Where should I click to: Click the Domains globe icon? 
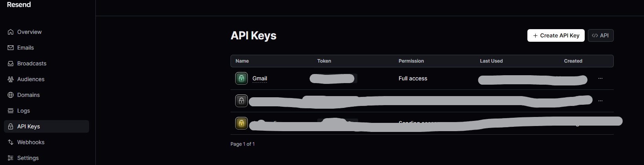pyautogui.click(x=11, y=95)
